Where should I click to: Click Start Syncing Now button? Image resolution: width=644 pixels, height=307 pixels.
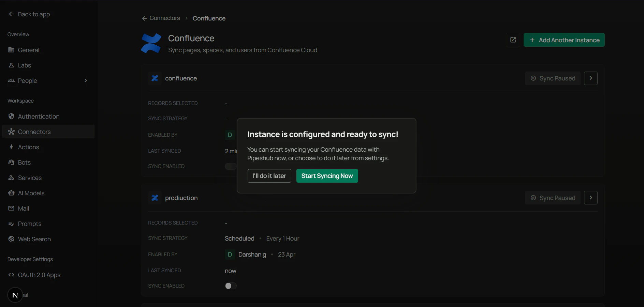327,176
